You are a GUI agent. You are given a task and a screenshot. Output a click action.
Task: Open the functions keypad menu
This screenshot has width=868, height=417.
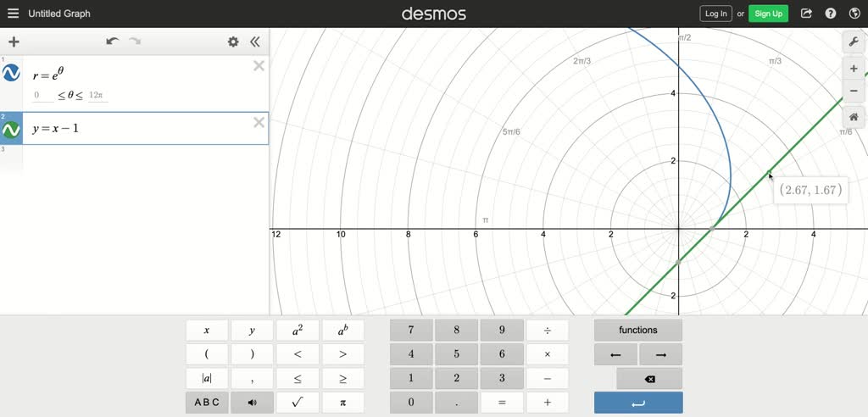[637, 330]
